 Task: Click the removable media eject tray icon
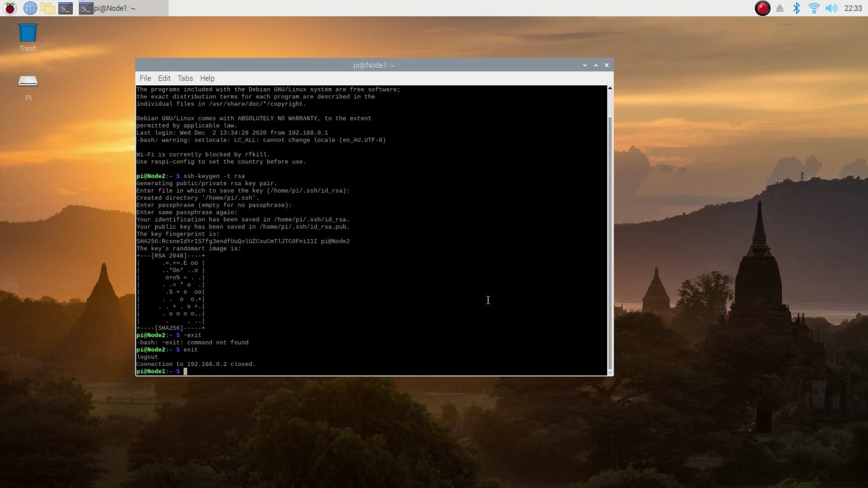[x=779, y=8]
